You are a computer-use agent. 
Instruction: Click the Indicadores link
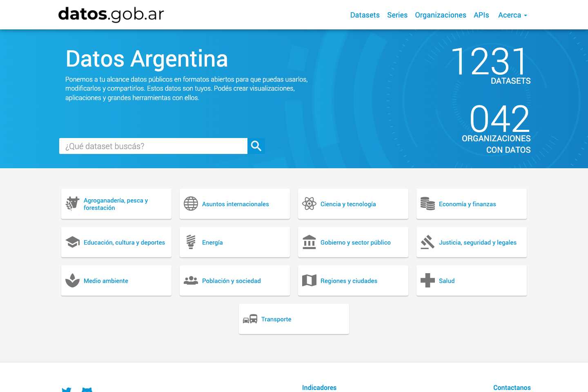tap(319, 388)
